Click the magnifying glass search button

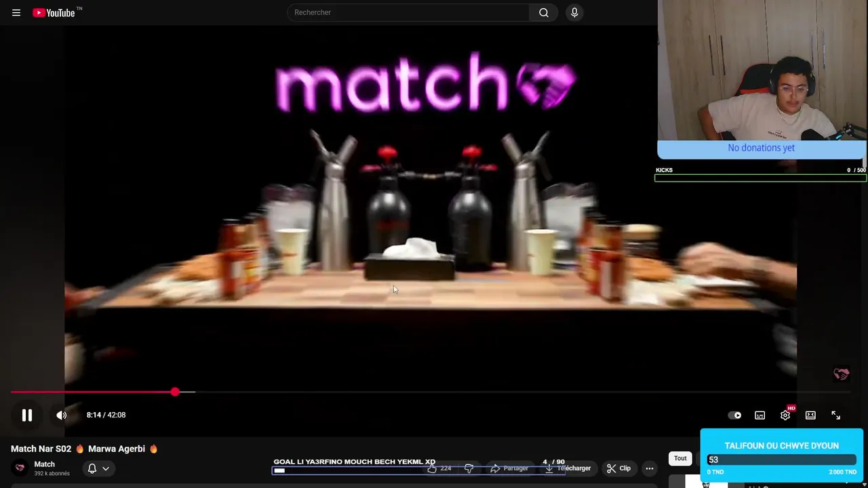click(544, 12)
